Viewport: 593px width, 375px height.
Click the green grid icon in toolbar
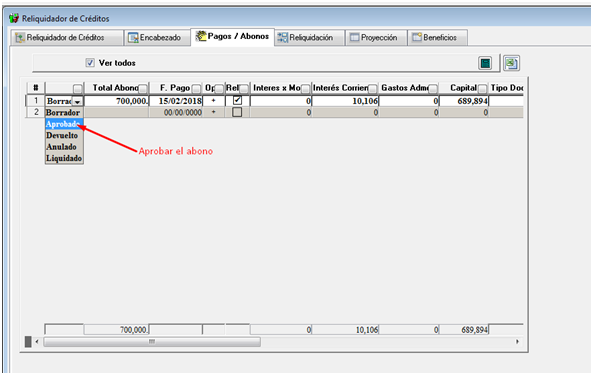pyautogui.click(x=485, y=63)
